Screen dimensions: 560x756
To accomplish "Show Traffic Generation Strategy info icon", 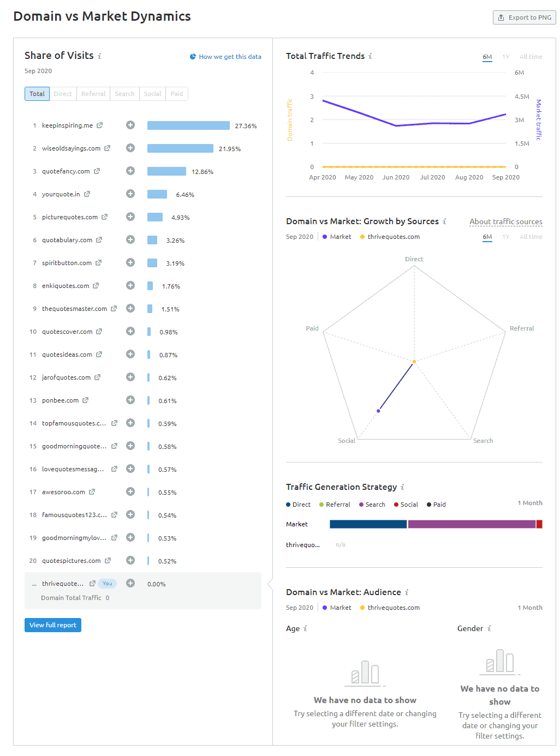I will click(x=402, y=487).
